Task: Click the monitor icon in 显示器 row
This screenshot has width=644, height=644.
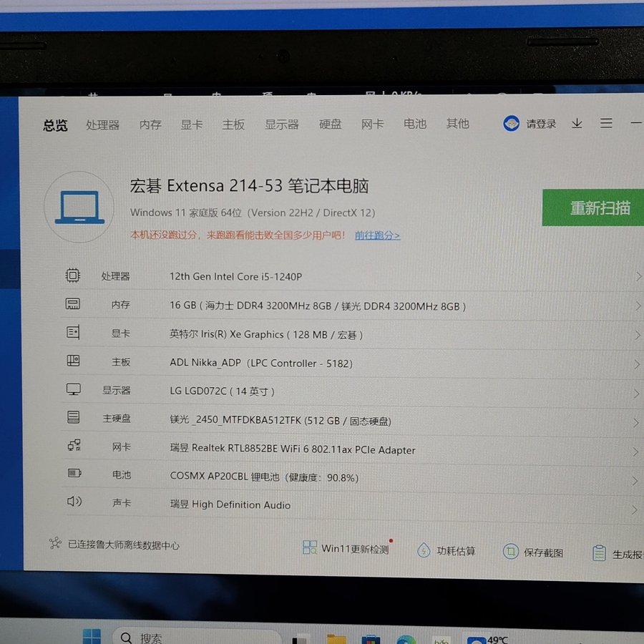Action: 74,389
